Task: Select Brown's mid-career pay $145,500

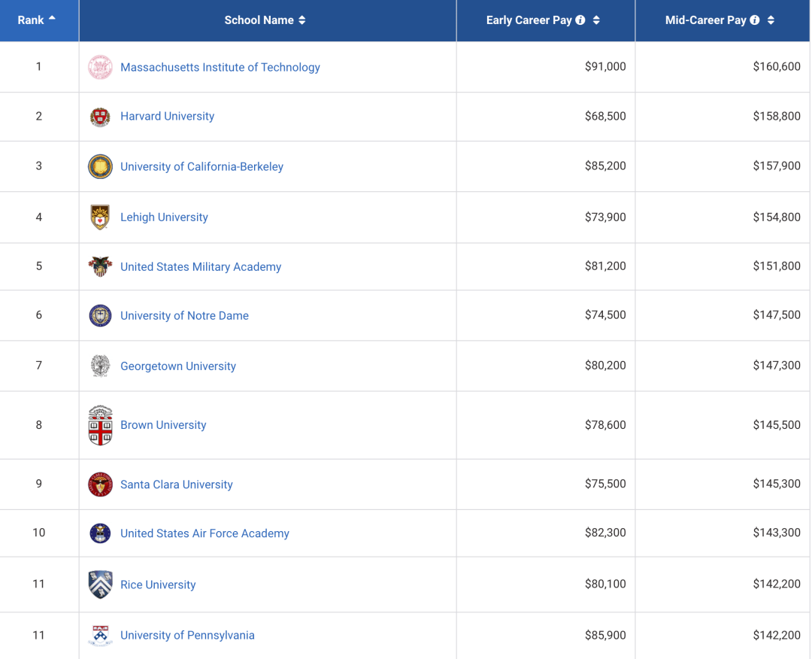Action: (777, 425)
